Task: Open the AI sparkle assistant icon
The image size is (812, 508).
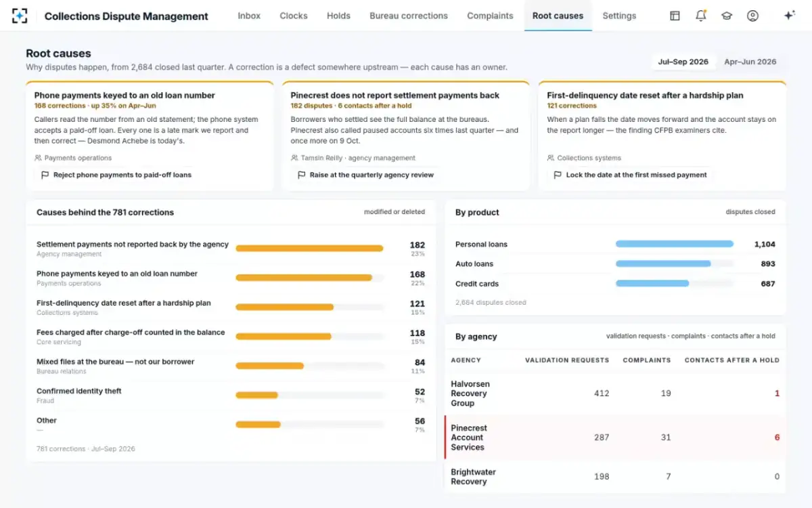Action: (x=789, y=16)
